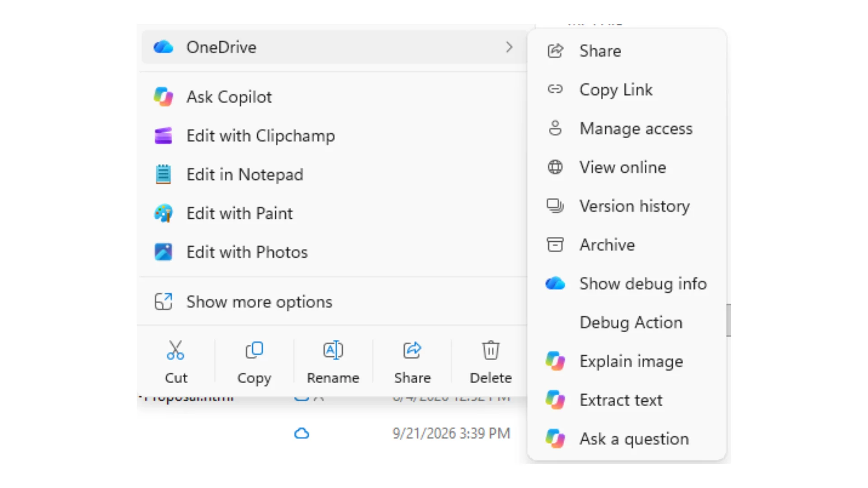The height and width of the screenshot is (488, 868).
Task: Click the Show more options icon
Action: pyautogui.click(x=163, y=302)
